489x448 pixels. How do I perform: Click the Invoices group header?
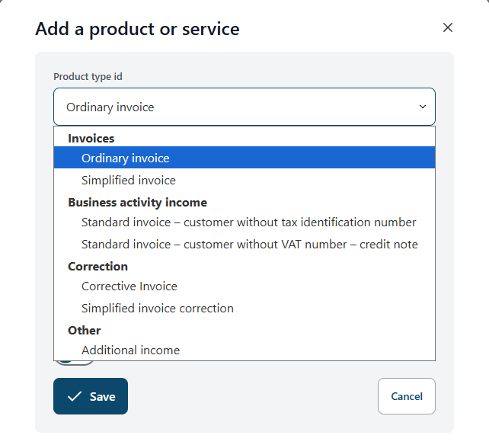91,139
